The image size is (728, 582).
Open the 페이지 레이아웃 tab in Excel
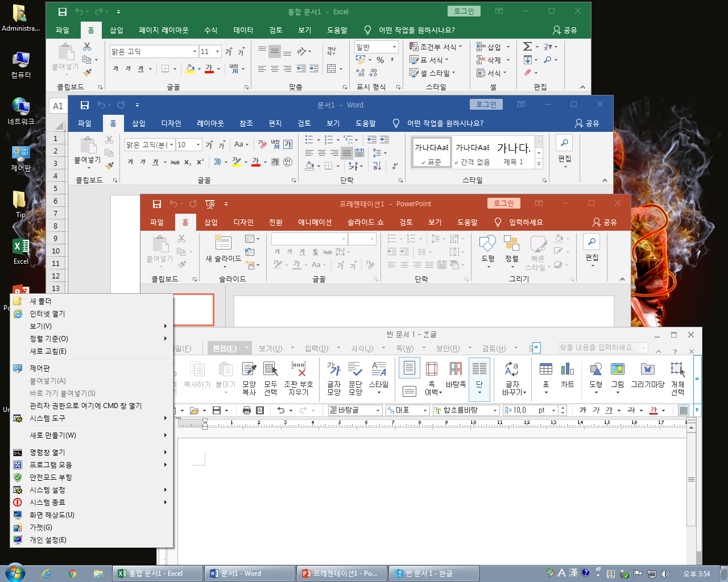tap(164, 30)
